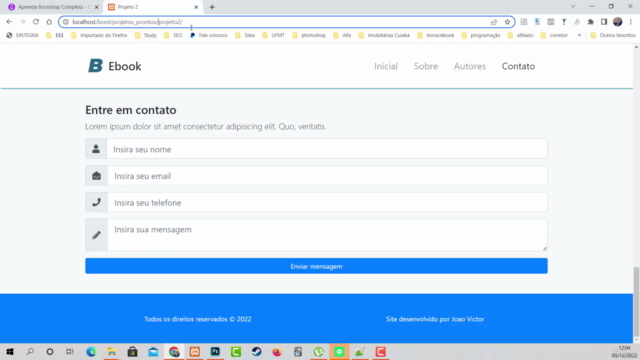The width and height of the screenshot is (640, 360).
Task: Open the UFMT bookmarks folder
Action: tap(273, 35)
